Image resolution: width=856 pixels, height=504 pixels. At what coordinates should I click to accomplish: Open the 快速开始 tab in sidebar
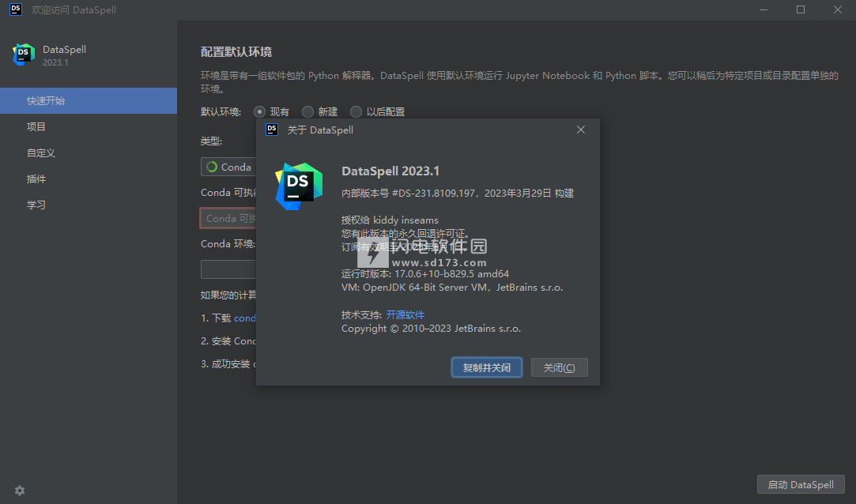[89, 101]
